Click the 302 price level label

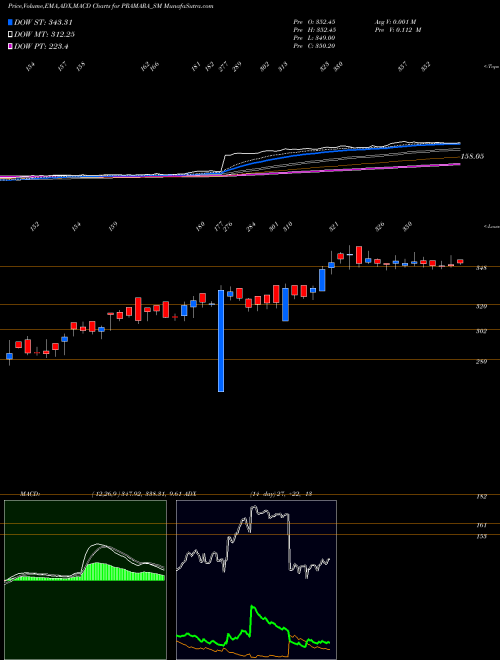tap(481, 331)
